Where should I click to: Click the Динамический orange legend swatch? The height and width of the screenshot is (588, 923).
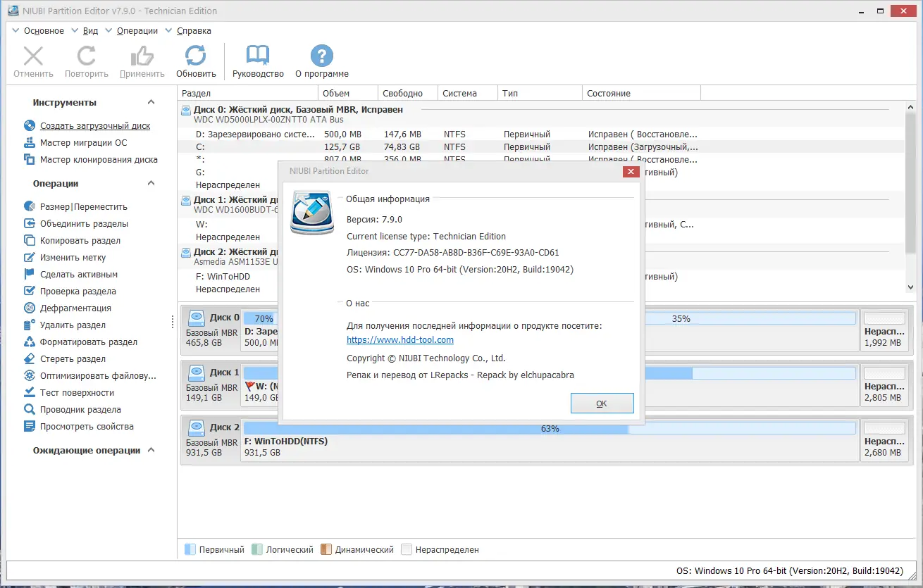pos(326,549)
